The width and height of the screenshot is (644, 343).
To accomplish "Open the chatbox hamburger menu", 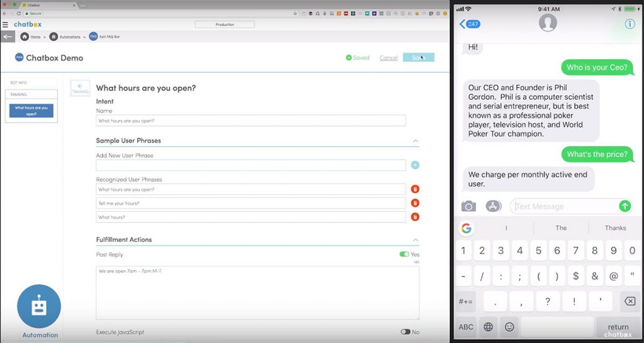I will [5, 24].
